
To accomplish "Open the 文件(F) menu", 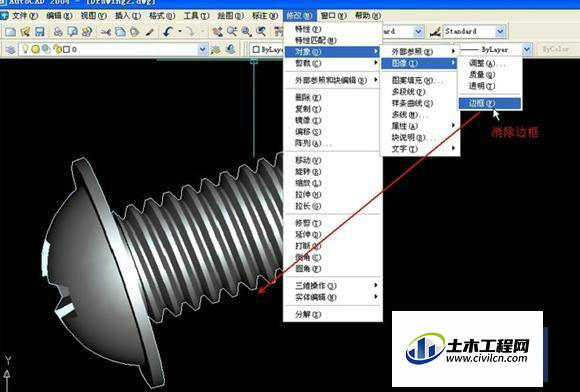I will (25, 16).
